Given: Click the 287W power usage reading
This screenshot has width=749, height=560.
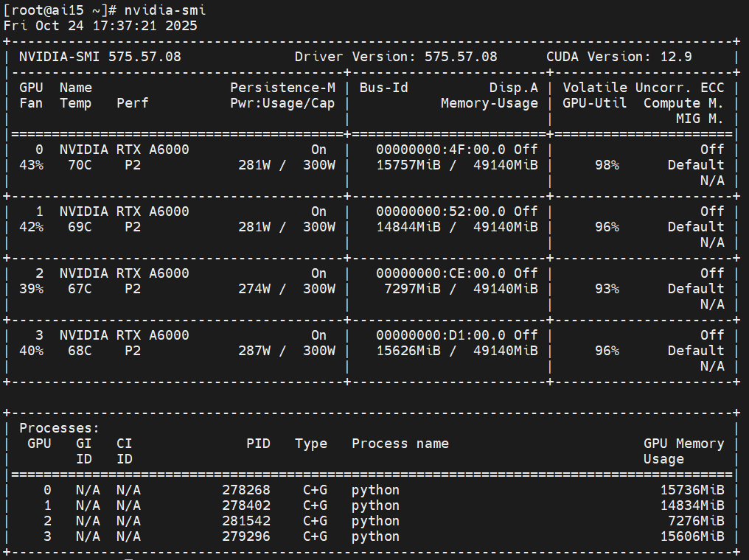Looking at the screenshot, I should pyautogui.click(x=254, y=351).
